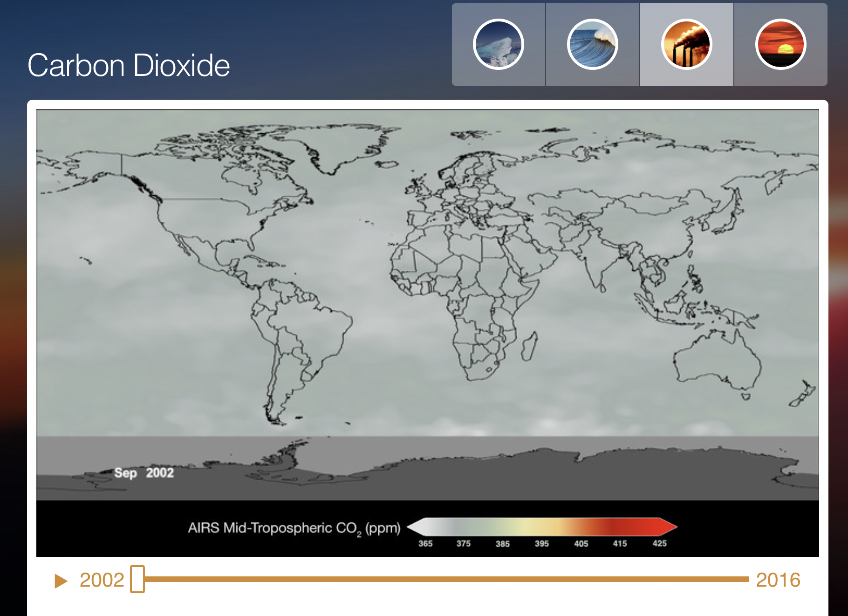Select the ocean wave sea level icon
Screen dimensions: 848x616
592,44
